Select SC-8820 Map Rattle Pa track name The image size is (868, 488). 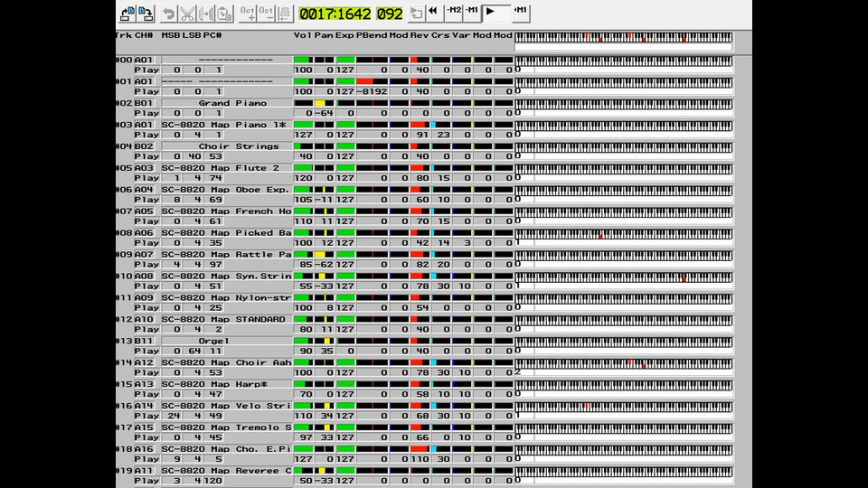point(227,254)
